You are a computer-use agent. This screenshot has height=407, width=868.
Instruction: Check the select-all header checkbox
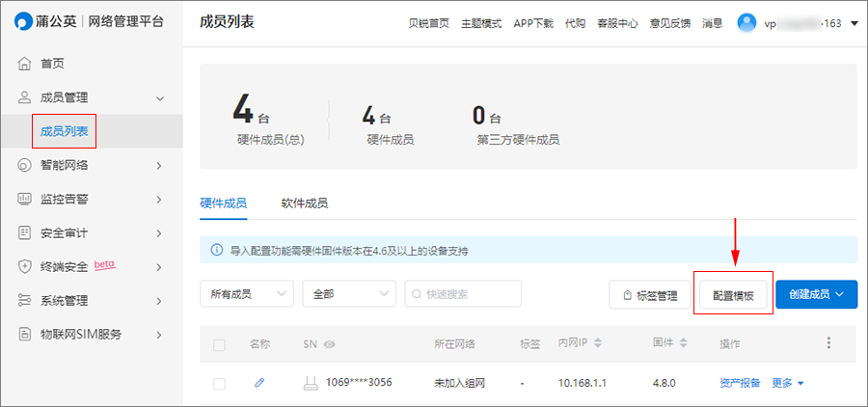[219, 344]
